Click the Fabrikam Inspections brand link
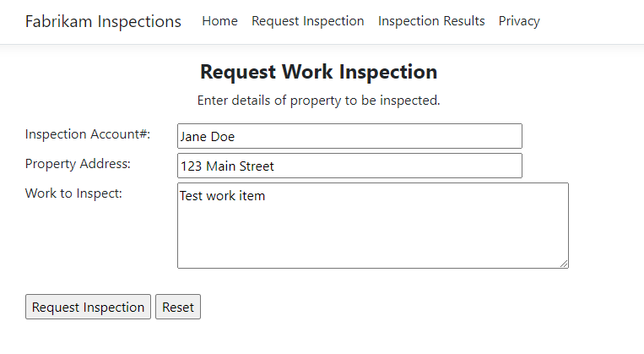This screenshot has height=354, width=644. click(x=103, y=21)
